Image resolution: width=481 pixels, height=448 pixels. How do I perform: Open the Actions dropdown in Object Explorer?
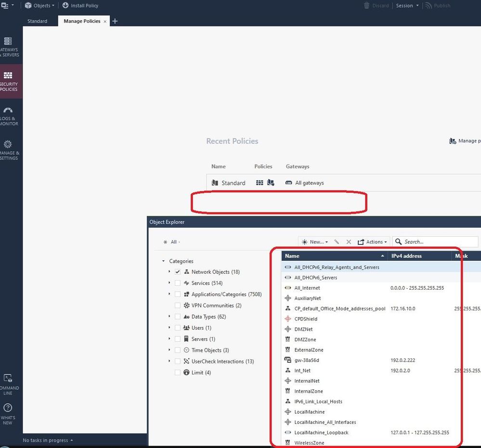coord(372,242)
